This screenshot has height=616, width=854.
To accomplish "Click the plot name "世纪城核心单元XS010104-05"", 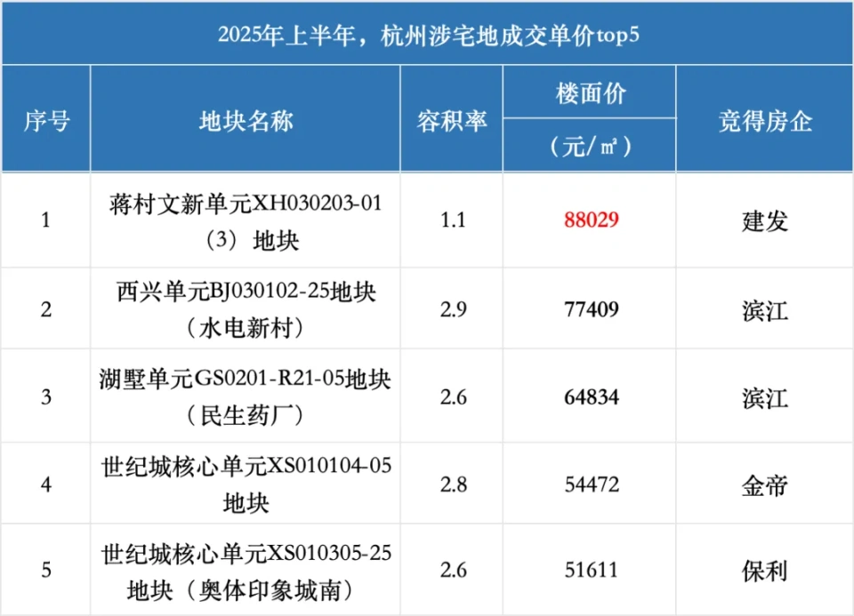I will pyautogui.click(x=246, y=467).
